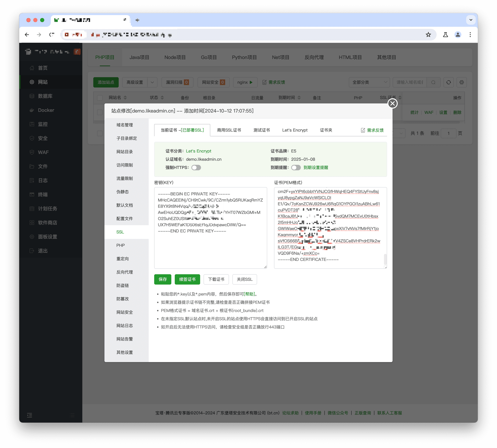Open 面板设置 in the left sidebar
Viewport: 497px width, 448px height.
(x=51, y=237)
